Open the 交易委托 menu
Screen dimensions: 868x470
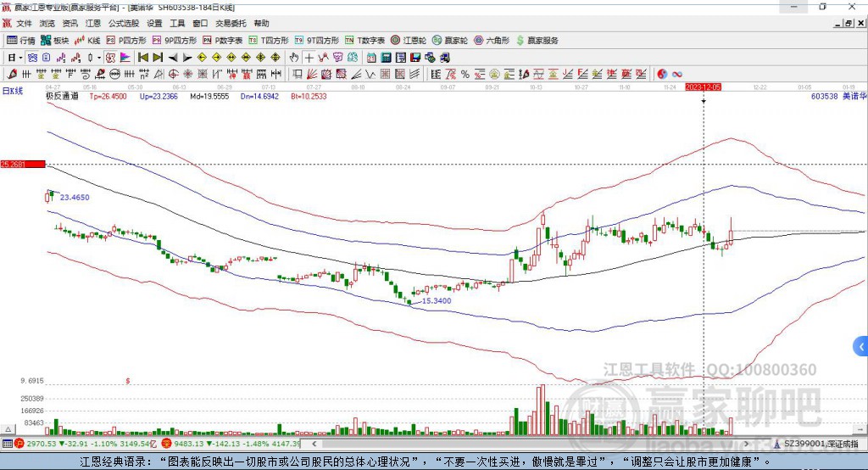[231, 23]
